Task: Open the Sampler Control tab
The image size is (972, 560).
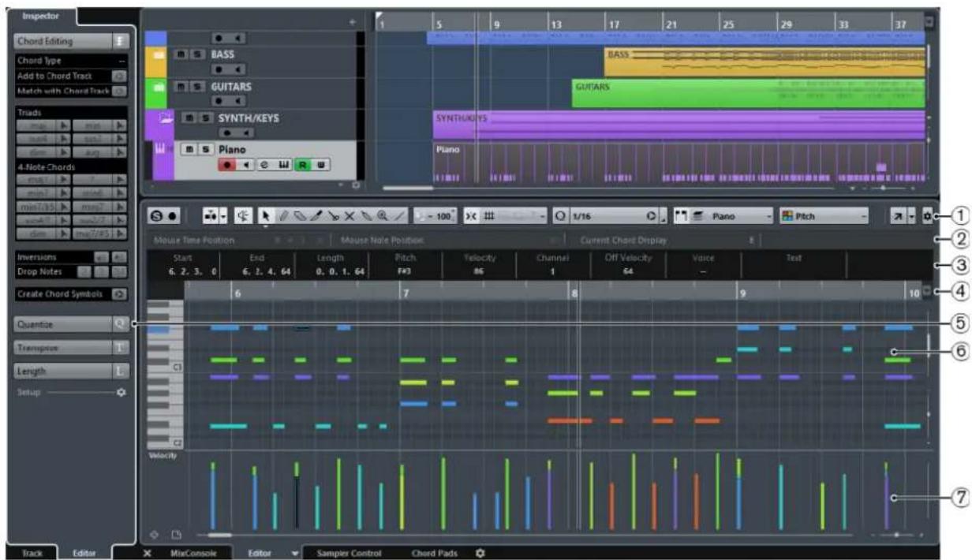Action: point(349,554)
